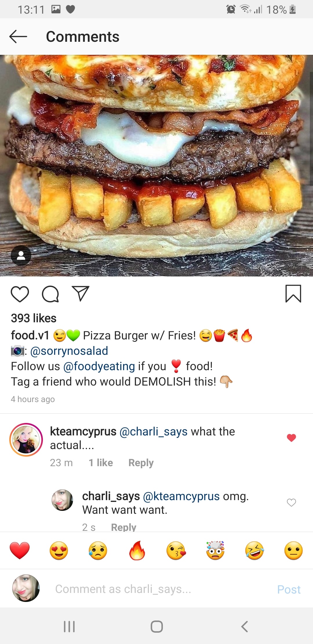Insert the fire quick emoji

pyautogui.click(x=137, y=550)
